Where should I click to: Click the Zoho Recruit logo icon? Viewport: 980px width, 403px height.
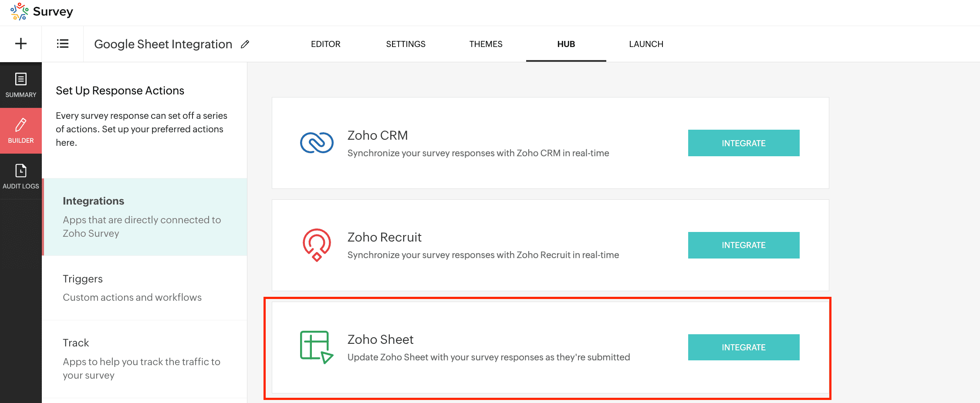click(x=317, y=245)
